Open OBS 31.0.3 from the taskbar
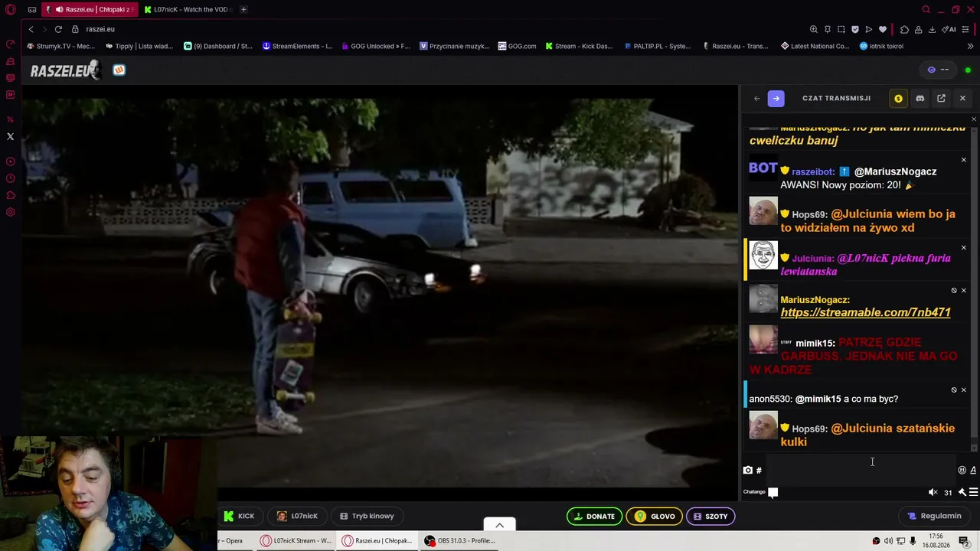Viewport: 980px width, 551px height. (x=459, y=540)
